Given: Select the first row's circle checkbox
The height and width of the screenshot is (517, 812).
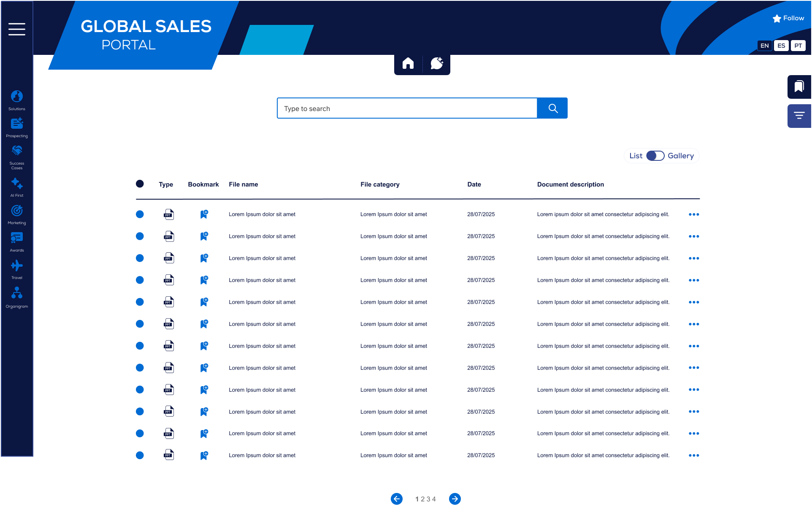Looking at the screenshot, I should click(140, 214).
